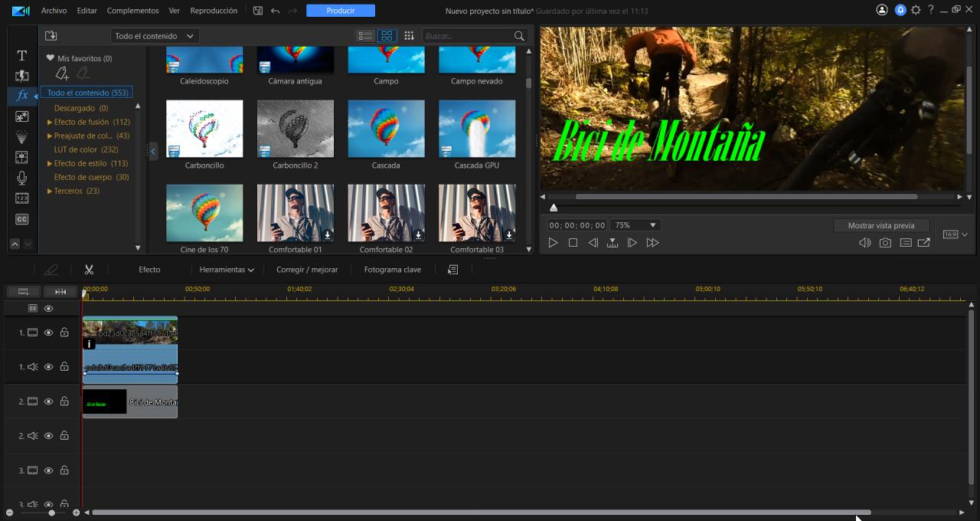Click the Undo arrow in the top bar
Image resolution: width=980 pixels, height=521 pixels.
click(276, 11)
